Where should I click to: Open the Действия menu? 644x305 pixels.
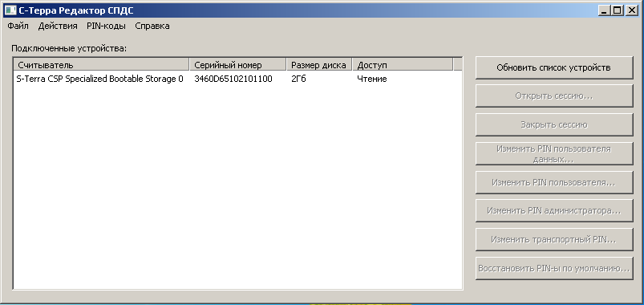pyautogui.click(x=58, y=26)
